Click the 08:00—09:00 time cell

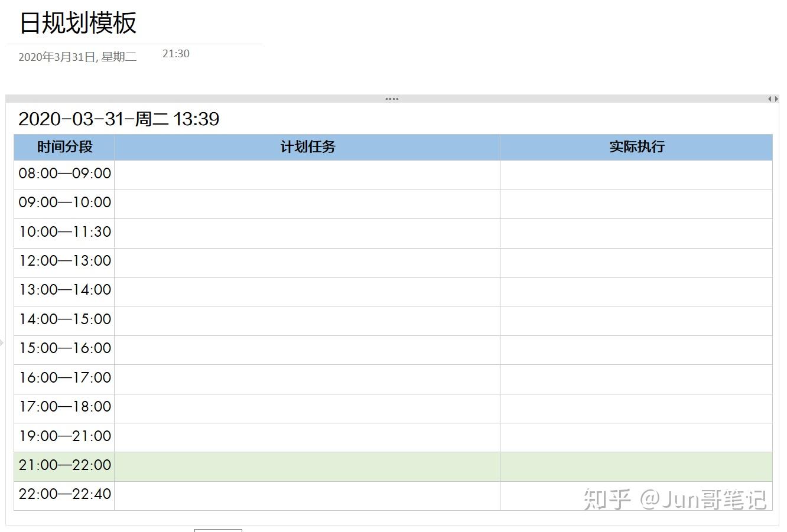[64, 174]
